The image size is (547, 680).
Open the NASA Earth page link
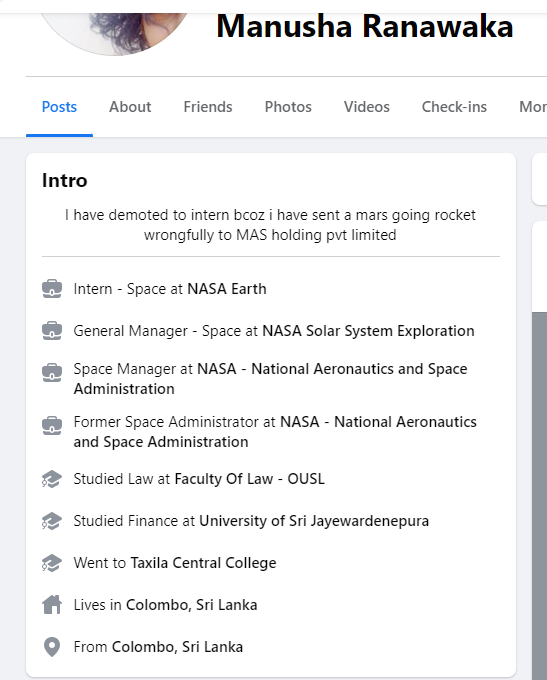(x=227, y=289)
